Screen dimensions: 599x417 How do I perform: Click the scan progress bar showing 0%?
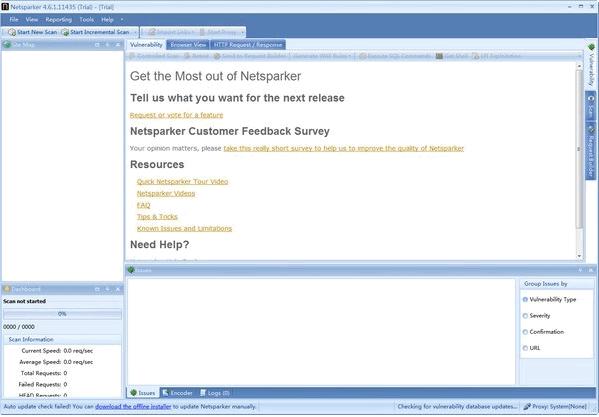pos(62,314)
